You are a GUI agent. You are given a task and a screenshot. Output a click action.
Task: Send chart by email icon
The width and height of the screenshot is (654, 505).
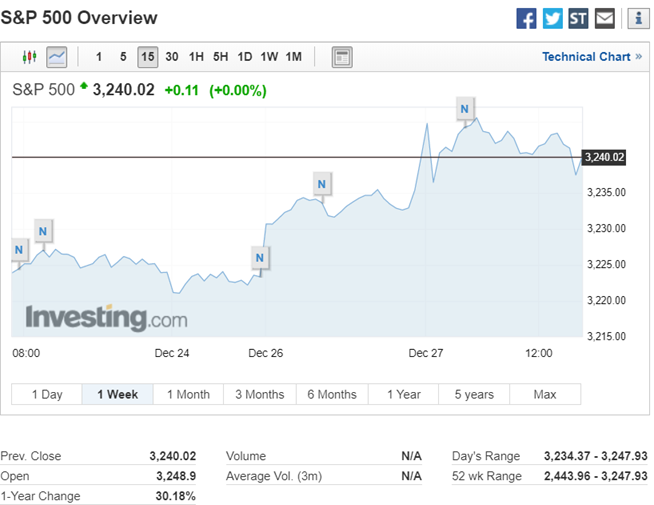pyautogui.click(x=605, y=18)
